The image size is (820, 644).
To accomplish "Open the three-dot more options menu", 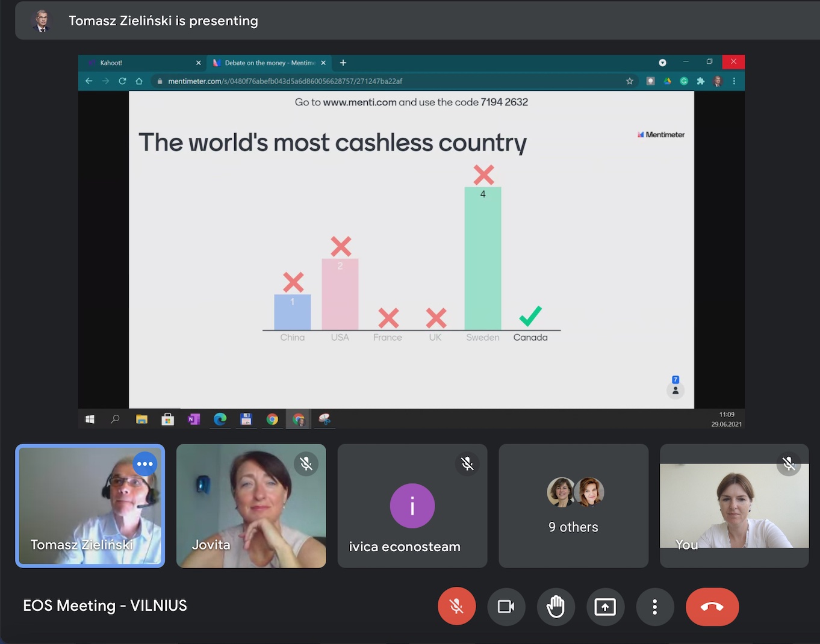I will click(654, 607).
